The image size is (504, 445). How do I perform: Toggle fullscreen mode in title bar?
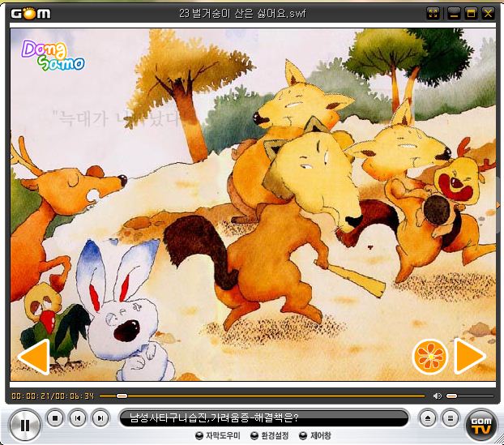coord(433,13)
